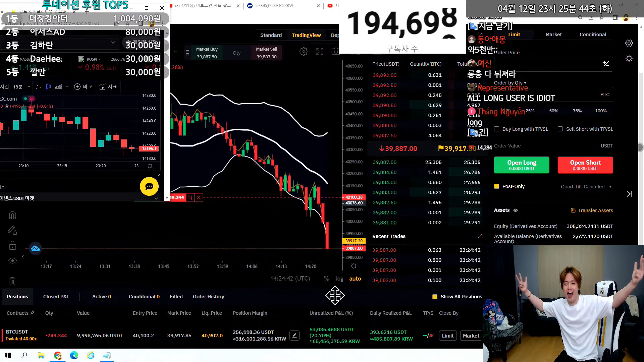Image resolution: width=644 pixels, height=362 pixels.
Task: Open the yellow chat bubble widget
Action: point(149,186)
